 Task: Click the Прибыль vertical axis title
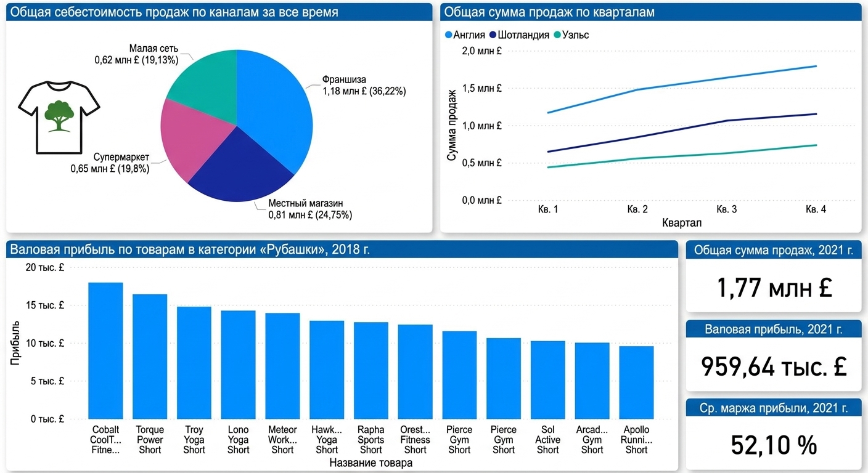15,342
